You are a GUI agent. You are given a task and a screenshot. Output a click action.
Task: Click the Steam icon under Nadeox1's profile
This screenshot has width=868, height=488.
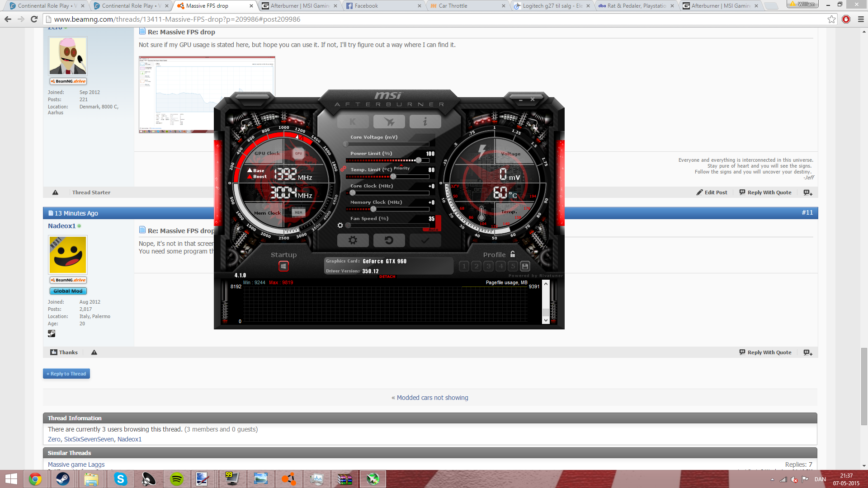52,333
